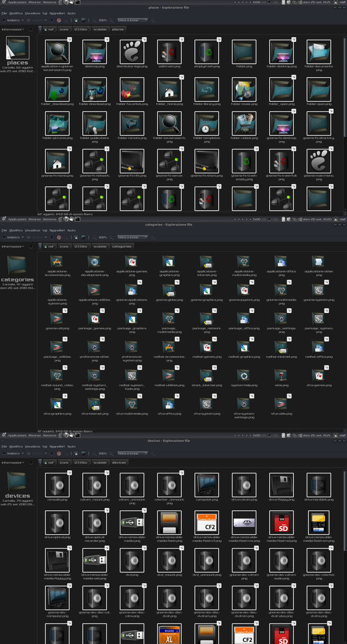
Task: Open the Applicazioni menu in the top panel
Action: 17,2
